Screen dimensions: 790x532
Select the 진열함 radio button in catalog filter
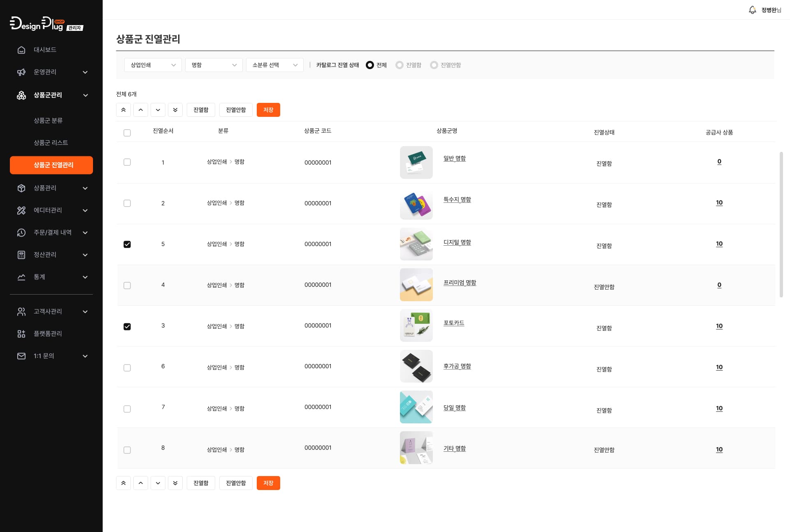tap(399, 65)
